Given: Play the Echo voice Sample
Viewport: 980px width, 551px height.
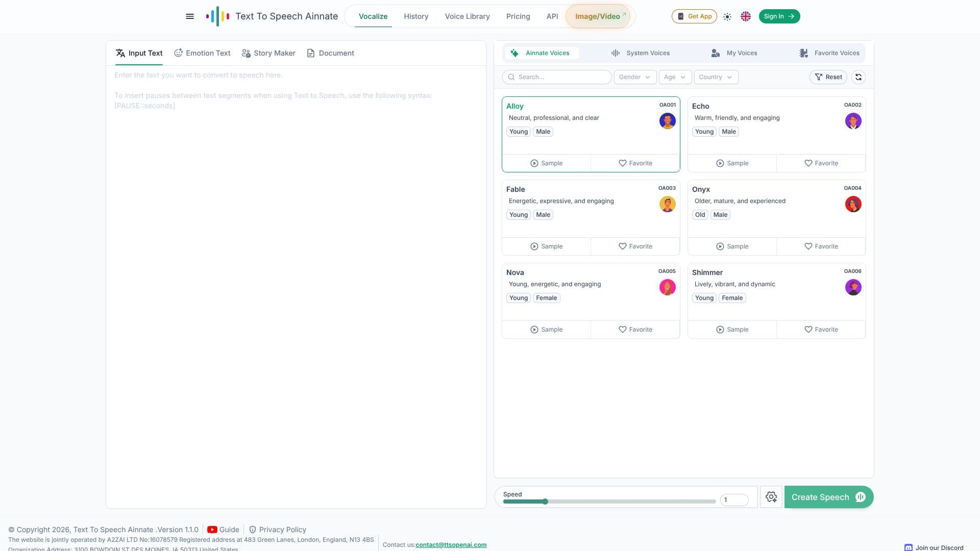Looking at the screenshot, I should 732,163.
